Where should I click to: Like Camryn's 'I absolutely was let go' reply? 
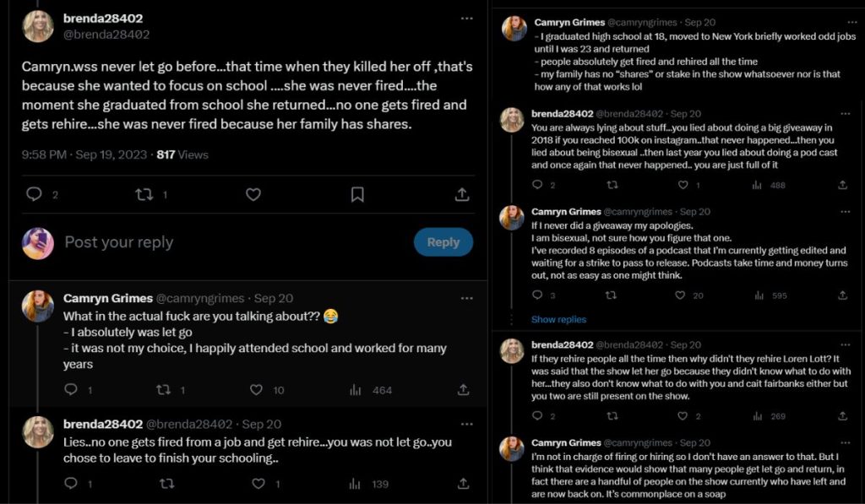tap(257, 390)
